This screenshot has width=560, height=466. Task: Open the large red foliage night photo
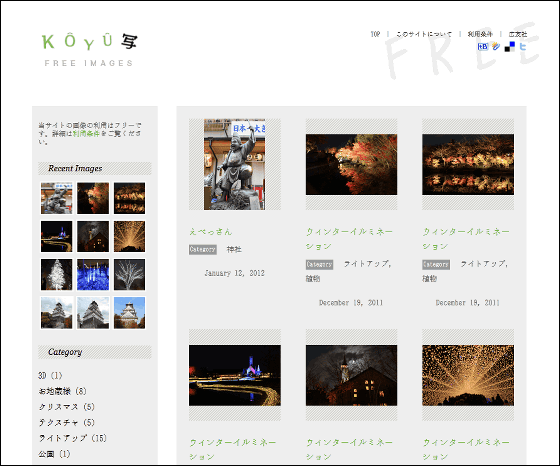[351, 164]
